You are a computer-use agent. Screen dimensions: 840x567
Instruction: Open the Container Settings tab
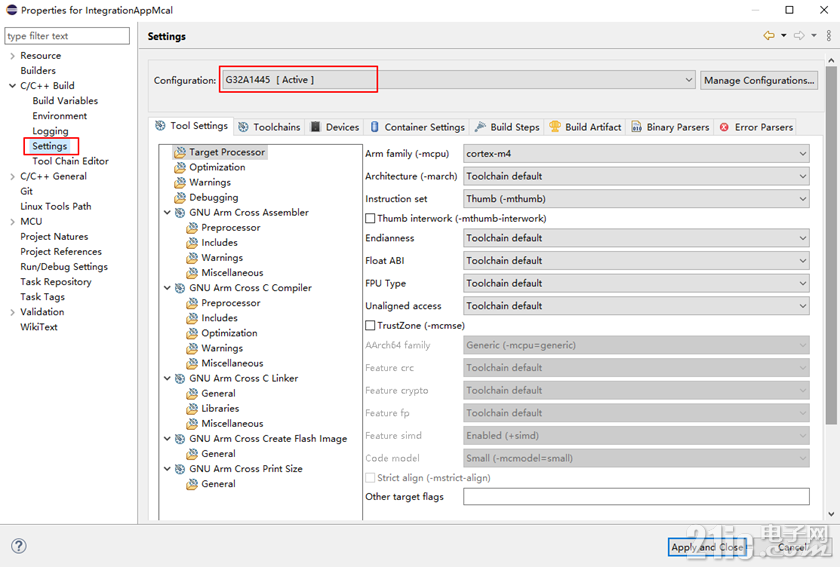coord(417,127)
